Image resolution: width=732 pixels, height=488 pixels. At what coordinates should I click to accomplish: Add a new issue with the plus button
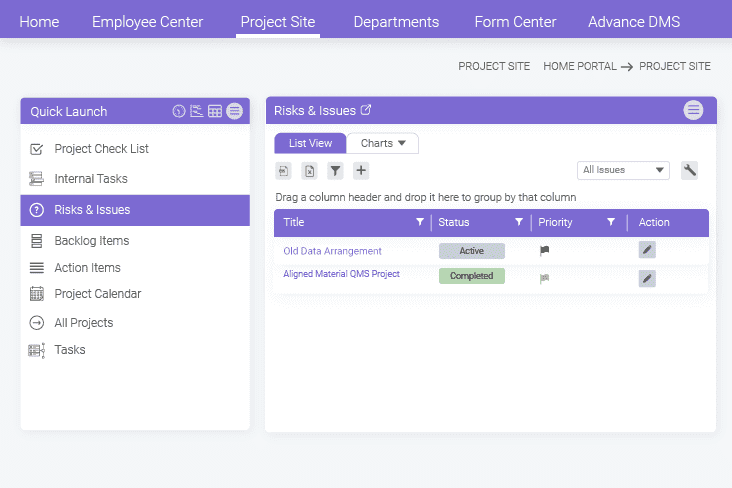pyautogui.click(x=361, y=170)
